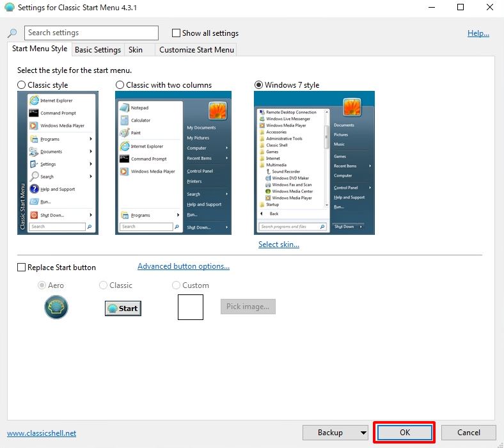Click the Classic style menu preview
The width and height of the screenshot is (504, 448).
coord(58,163)
